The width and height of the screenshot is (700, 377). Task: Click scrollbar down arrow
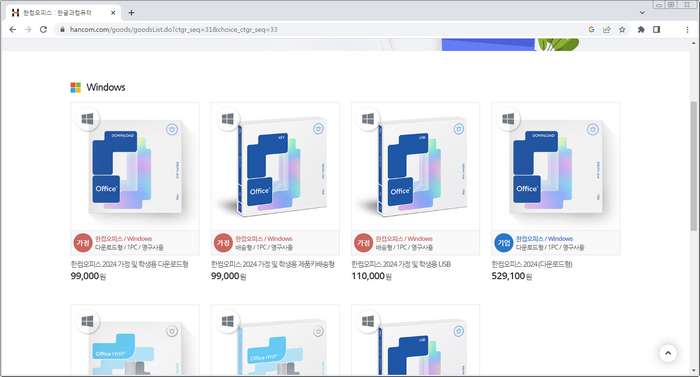tap(693, 371)
